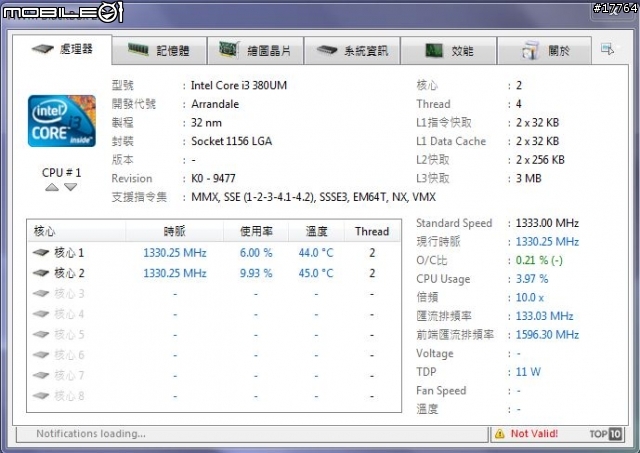
Task: Open the 繪圖晶片 tab
Action: 256,51
